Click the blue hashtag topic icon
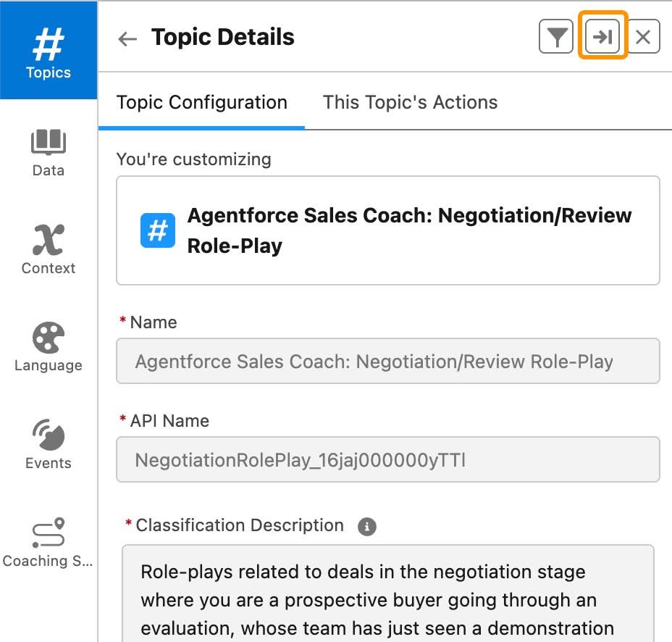The height and width of the screenshot is (642, 672). pos(158,230)
